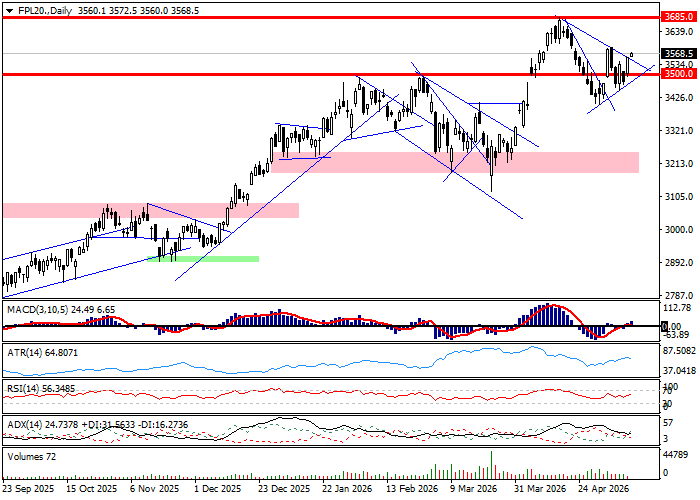Select the lower pink zone near 3050

click(151, 210)
